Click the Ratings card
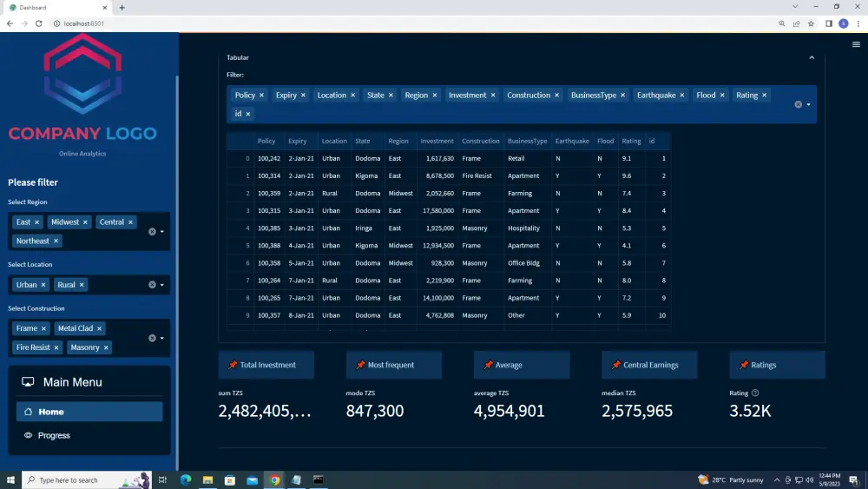The image size is (868, 489). (777, 365)
